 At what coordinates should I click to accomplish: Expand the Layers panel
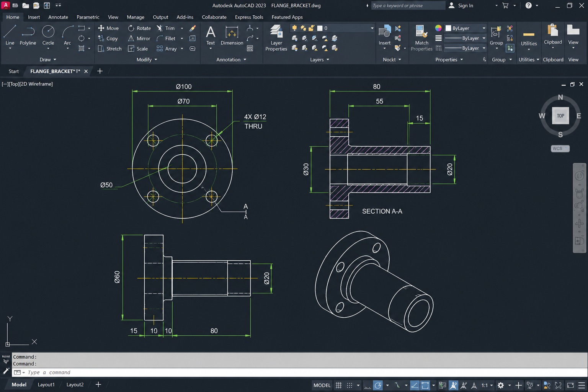coord(320,60)
